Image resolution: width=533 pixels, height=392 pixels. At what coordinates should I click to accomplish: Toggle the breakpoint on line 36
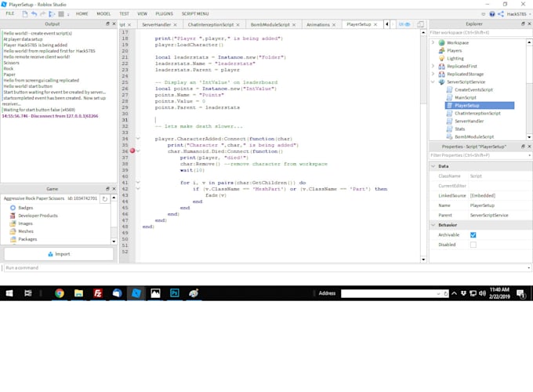pyautogui.click(x=132, y=151)
